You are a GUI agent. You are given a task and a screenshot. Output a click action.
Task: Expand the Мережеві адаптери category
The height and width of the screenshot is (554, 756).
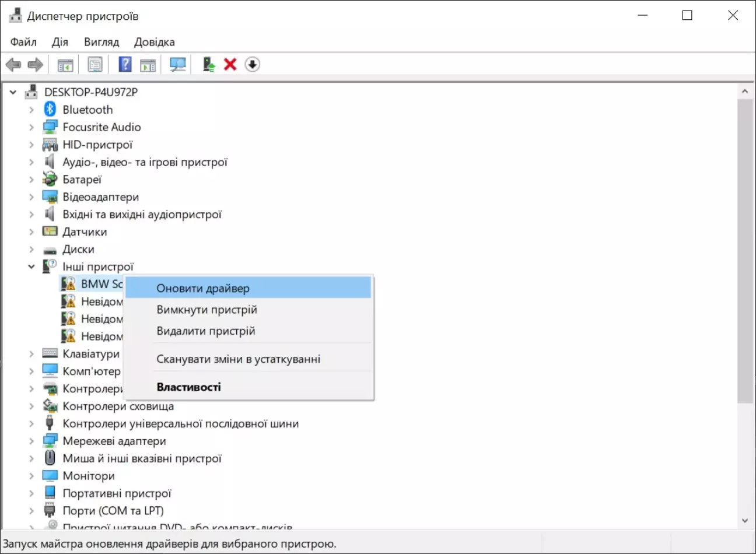pos(32,441)
